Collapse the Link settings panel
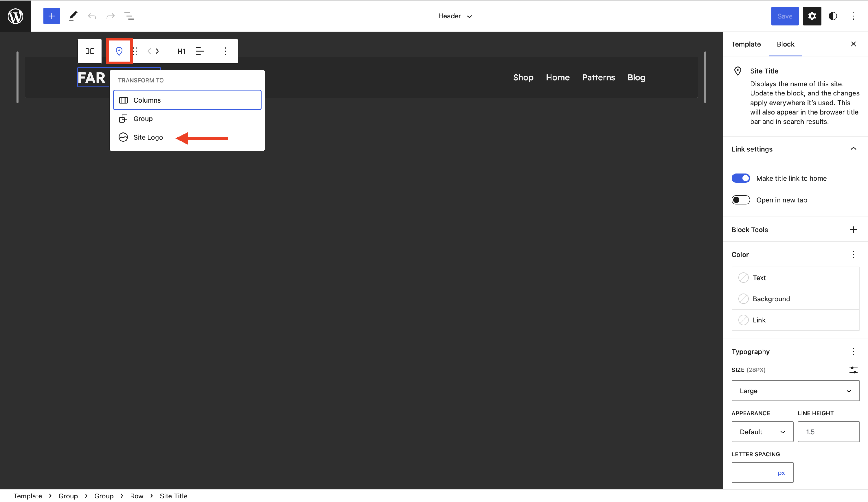Screen dimensions: 868x502 853,149
